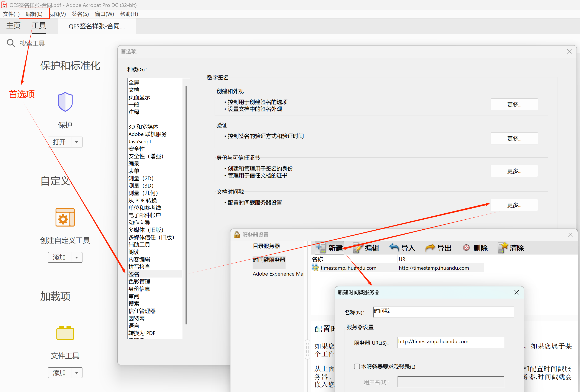
Task: Open the 保护 shield tool
Action: pos(65,102)
